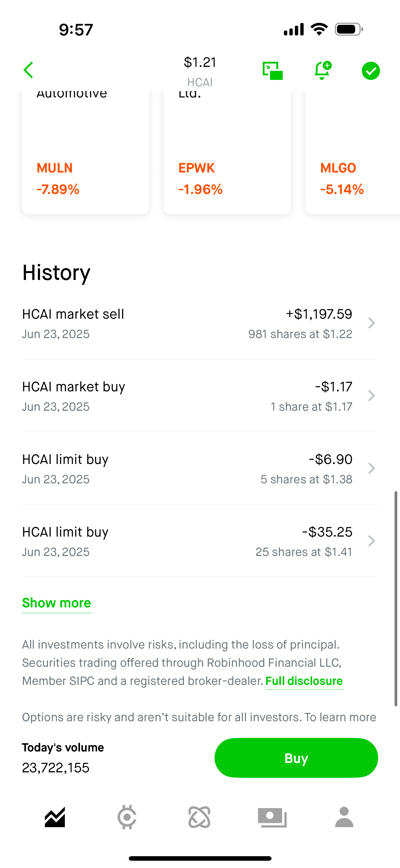Image resolution: width=400 pixels, height=868 pixels.
Task: Open the investing chart tab
Action: tap(55, 817)
